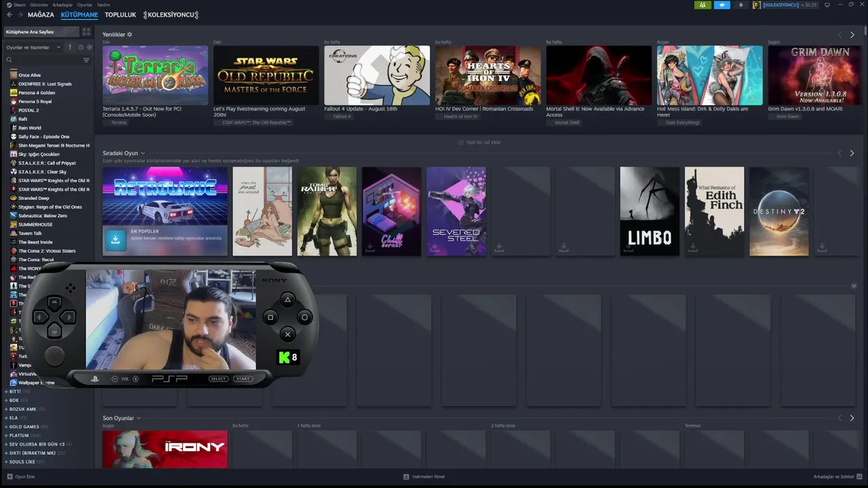Show next items in Sıradaki Oyun shelf
The height and width of the screenshot is (488, 868).
tap(852, 153)
